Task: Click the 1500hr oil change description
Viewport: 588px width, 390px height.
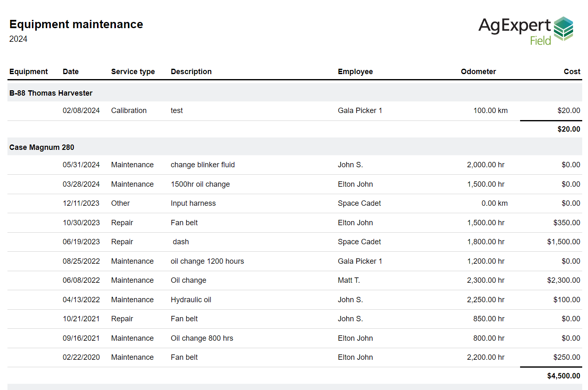Action: tap(200, 184)
